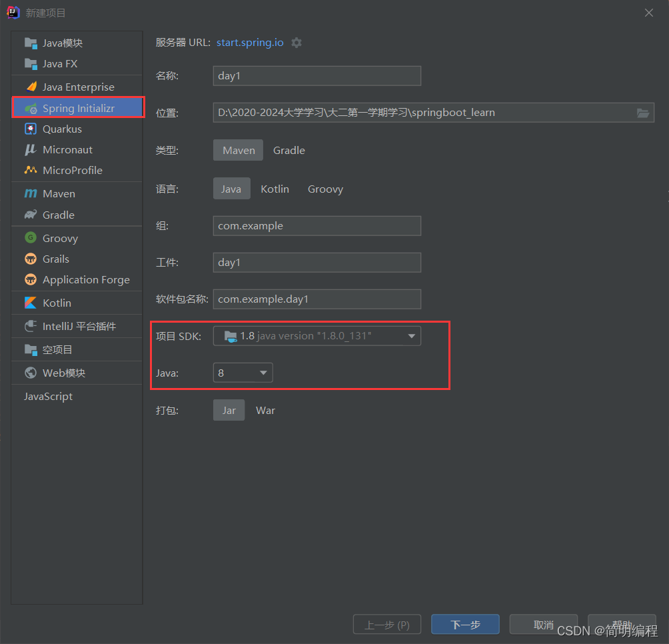Click the 工件 field containing day1
The height and width of the screenshot is (644, 669).
[317, 263]
